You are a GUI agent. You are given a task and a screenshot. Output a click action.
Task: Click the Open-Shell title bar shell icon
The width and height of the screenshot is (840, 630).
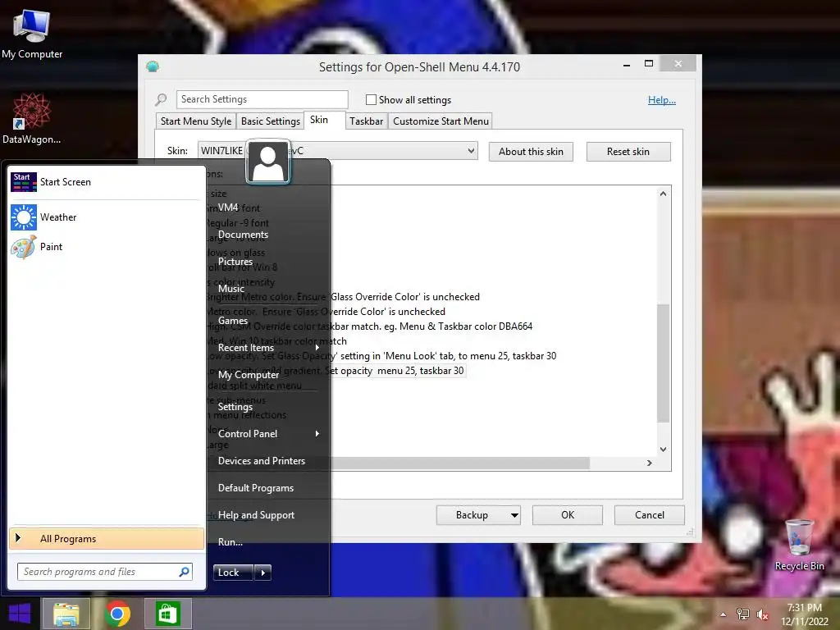[x=153, y=66]
